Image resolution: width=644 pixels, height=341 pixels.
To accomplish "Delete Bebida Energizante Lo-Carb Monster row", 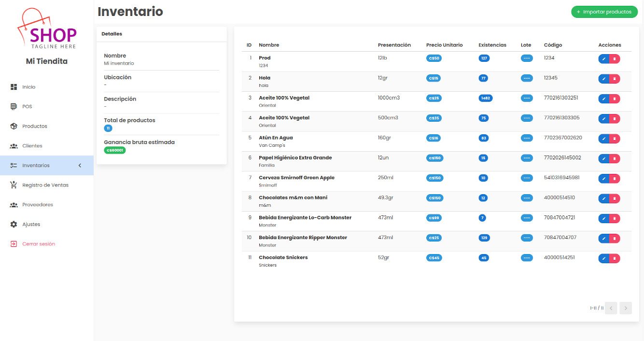I will click(x=615, y=218).
